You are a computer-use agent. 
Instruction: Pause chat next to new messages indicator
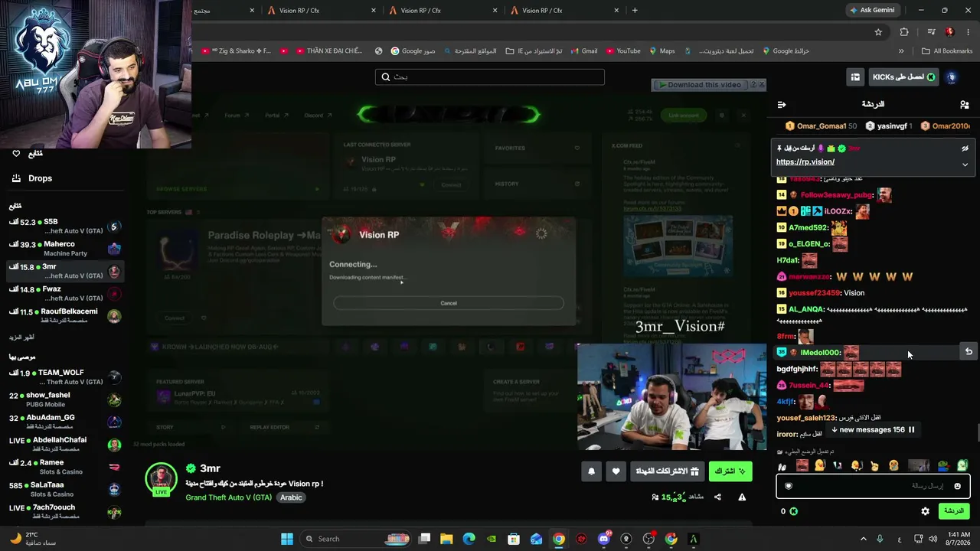tap(911, 430)
